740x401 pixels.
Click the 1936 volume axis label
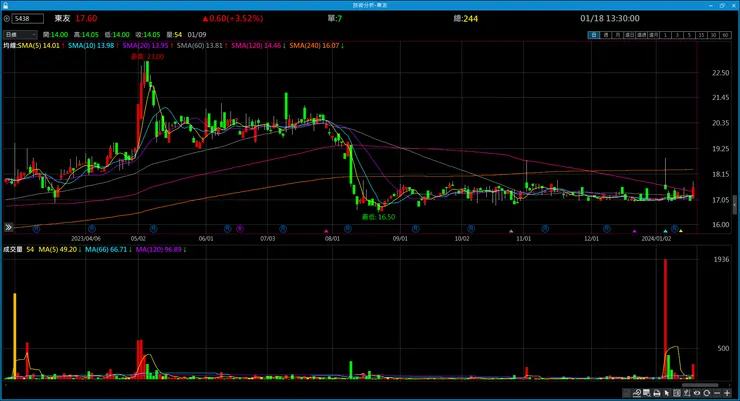tap(721, 259)
